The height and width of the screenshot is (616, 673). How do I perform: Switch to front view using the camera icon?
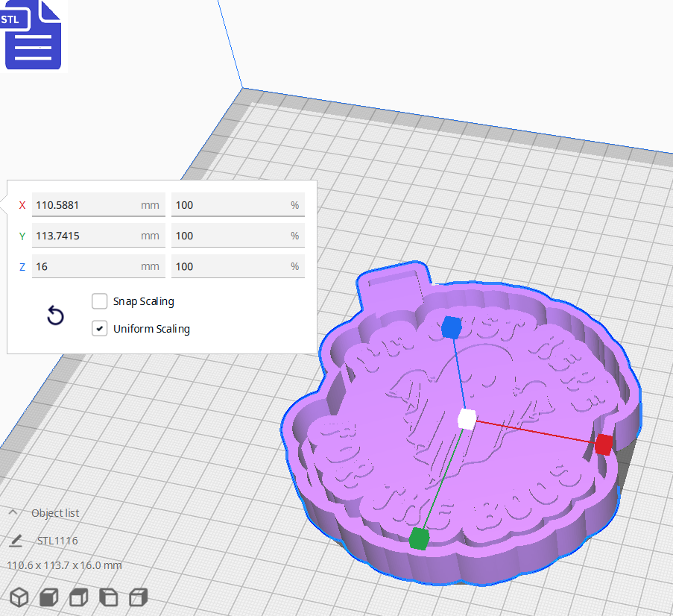(x=48, y=597)
